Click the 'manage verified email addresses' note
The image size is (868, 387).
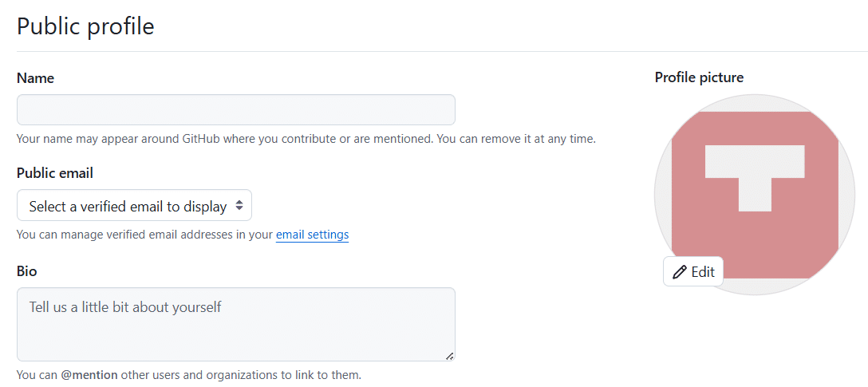coord(144,235)
